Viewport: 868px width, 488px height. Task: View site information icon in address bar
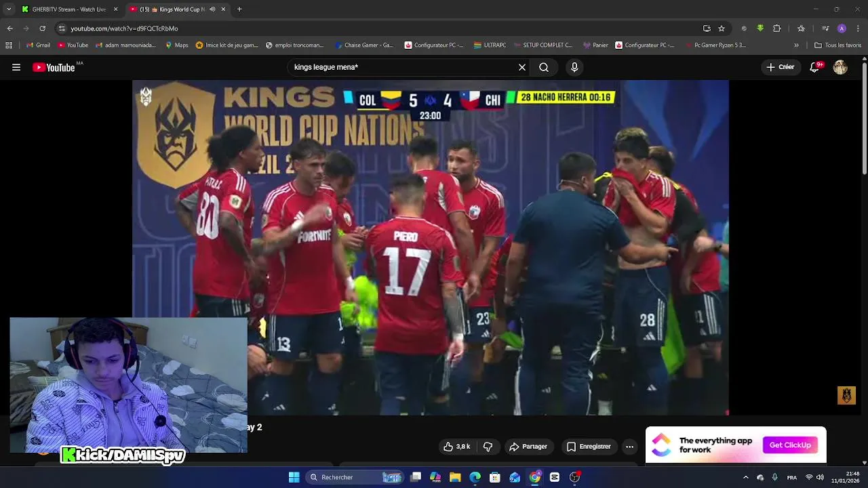click(x=62, y=28)
